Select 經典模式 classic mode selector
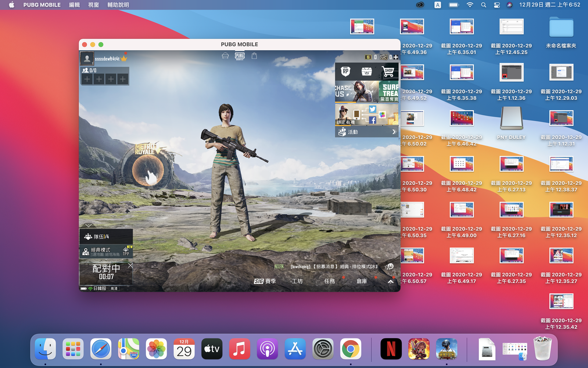 coord(100,252)
